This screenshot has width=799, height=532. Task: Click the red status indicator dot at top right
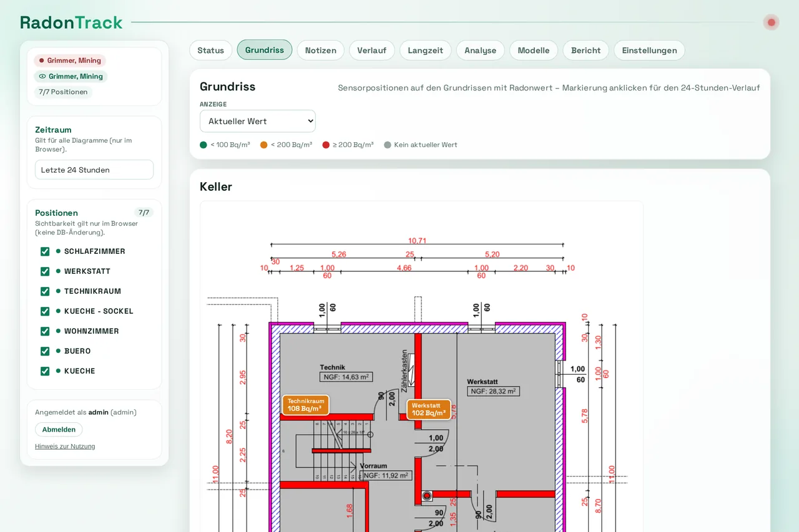[x=771, y=22]
